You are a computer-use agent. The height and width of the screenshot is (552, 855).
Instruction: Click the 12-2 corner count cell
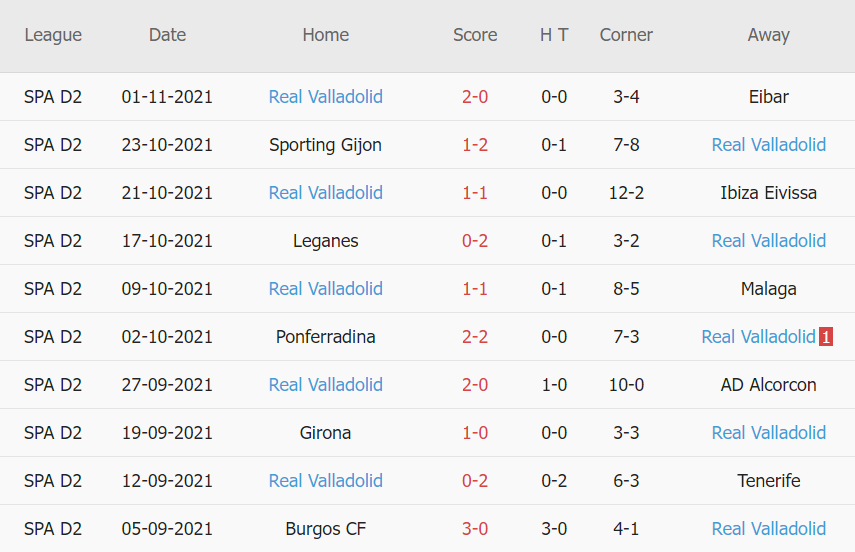626,193
